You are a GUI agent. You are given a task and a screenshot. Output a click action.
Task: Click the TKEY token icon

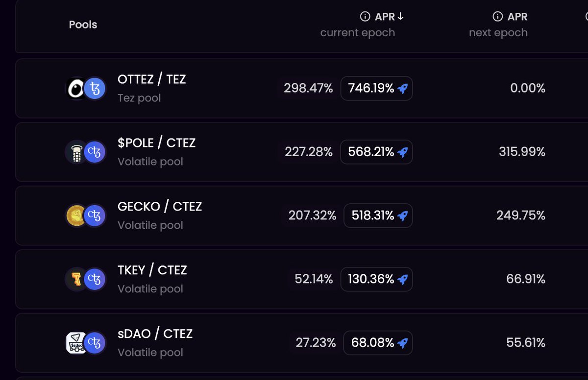pos(76,280)
